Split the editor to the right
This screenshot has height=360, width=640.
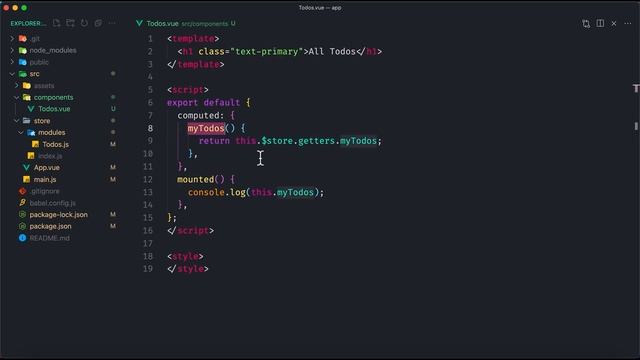[x=600, y=24]
